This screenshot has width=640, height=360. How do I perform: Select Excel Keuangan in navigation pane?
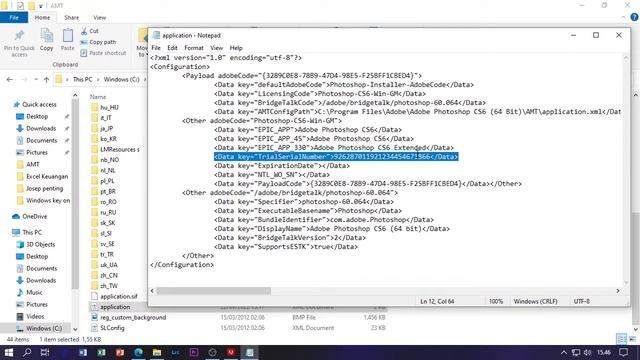tap(47, 176)
